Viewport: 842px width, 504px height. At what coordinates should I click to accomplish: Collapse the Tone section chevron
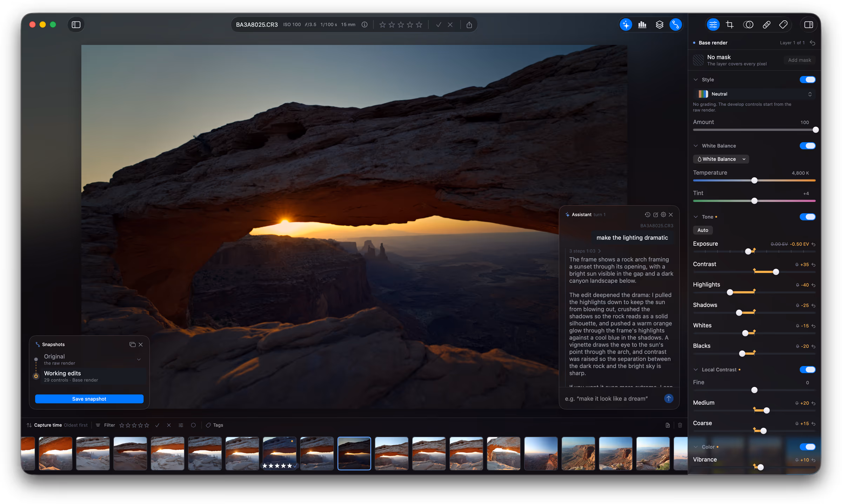[x=696, y=217]
